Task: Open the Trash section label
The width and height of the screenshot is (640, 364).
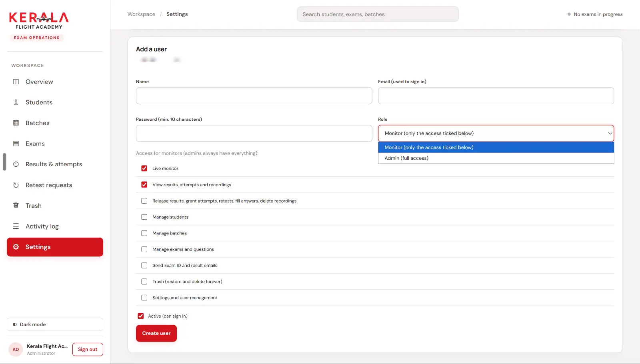Action: (34, 205)
